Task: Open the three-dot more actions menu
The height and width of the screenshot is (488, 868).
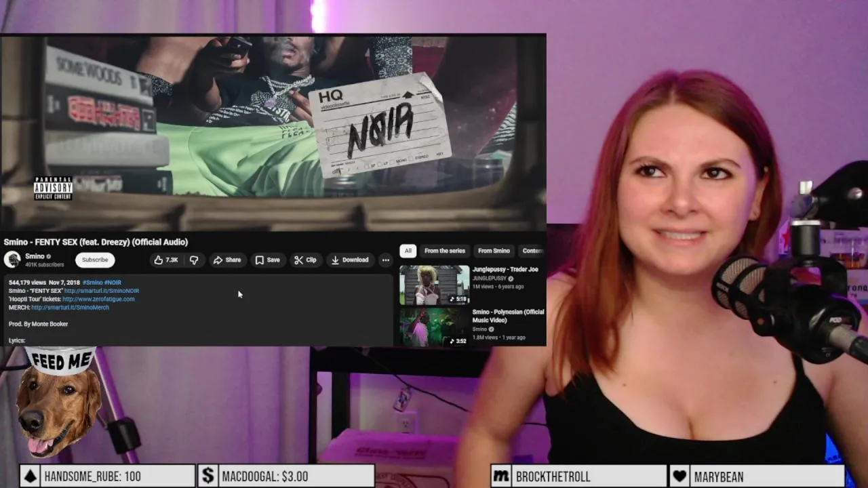Action: tap(385, 260)
